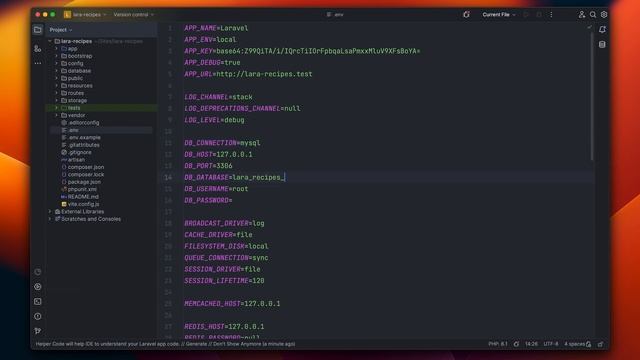Click the UTF-8 encoding in status bar
Image resolution: width=640 pixels, height=360 pixels.
551,344
